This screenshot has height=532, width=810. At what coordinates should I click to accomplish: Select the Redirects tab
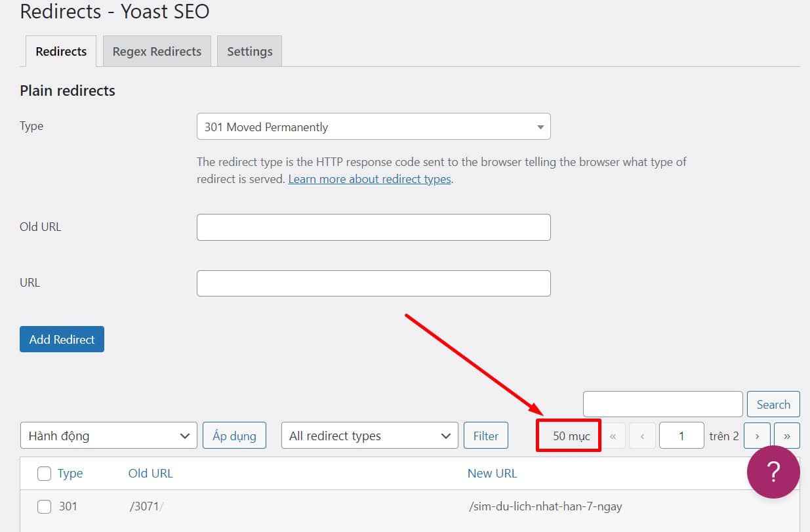[61, 51]
